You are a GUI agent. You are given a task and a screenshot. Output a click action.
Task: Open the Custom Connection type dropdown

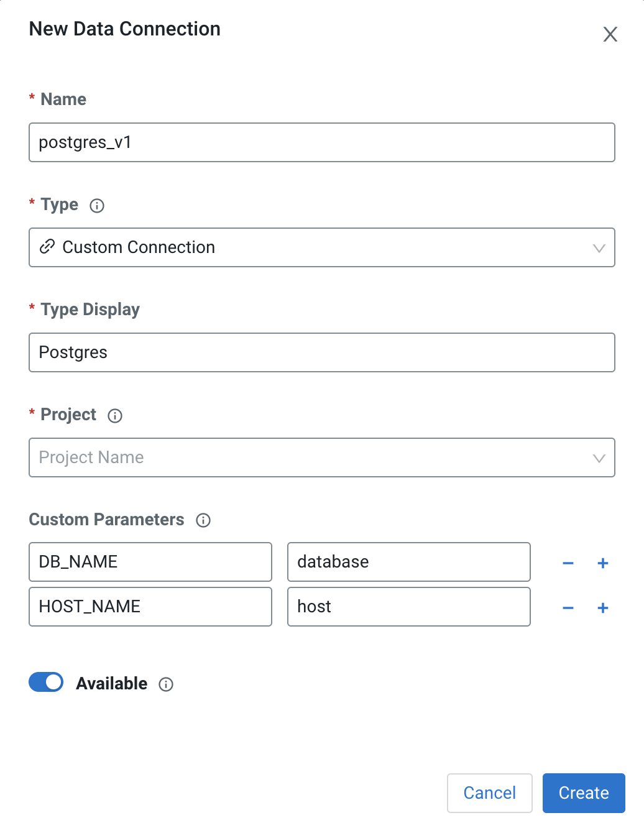click(x=321, y=247)
